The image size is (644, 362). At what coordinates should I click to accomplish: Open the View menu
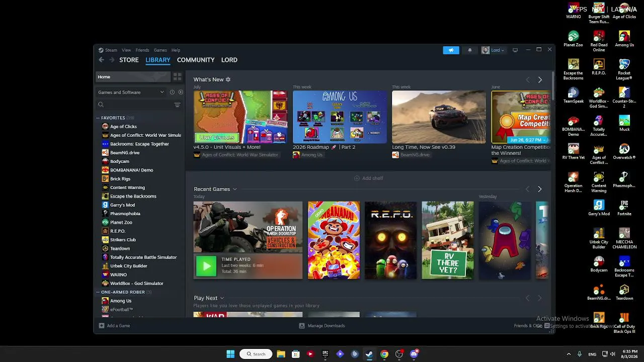click(x=126, y=50)
